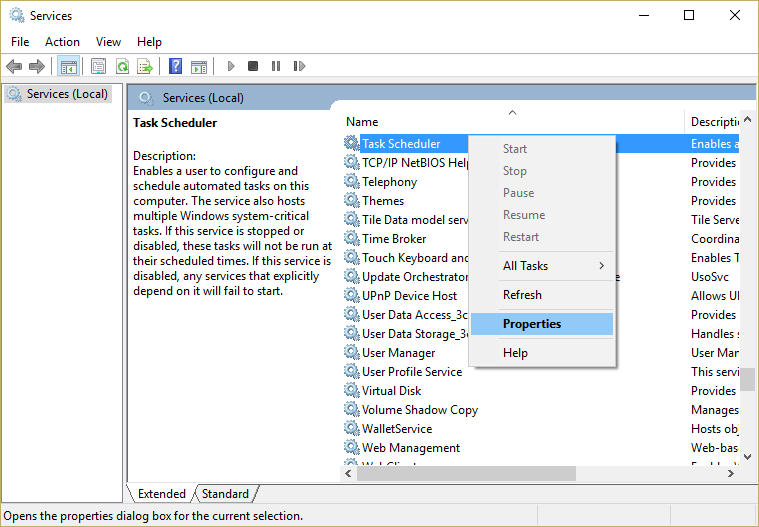
Task: Select the Volume Shadow Copy service
Action: pos(419,410)
